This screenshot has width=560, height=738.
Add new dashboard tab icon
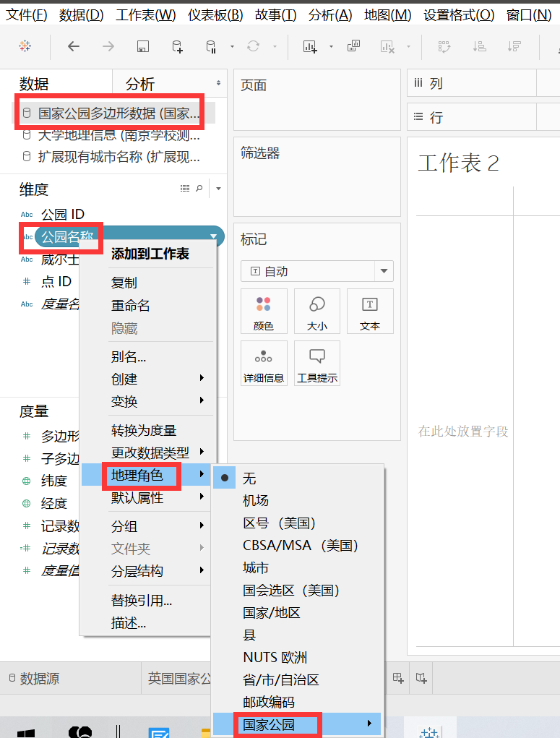(398, 678)
